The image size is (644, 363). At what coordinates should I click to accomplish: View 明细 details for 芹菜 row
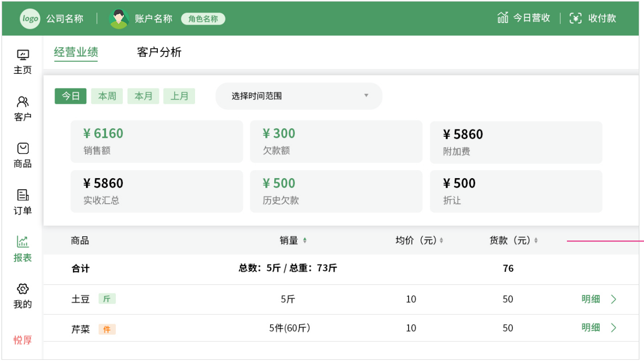pos(598,328)
